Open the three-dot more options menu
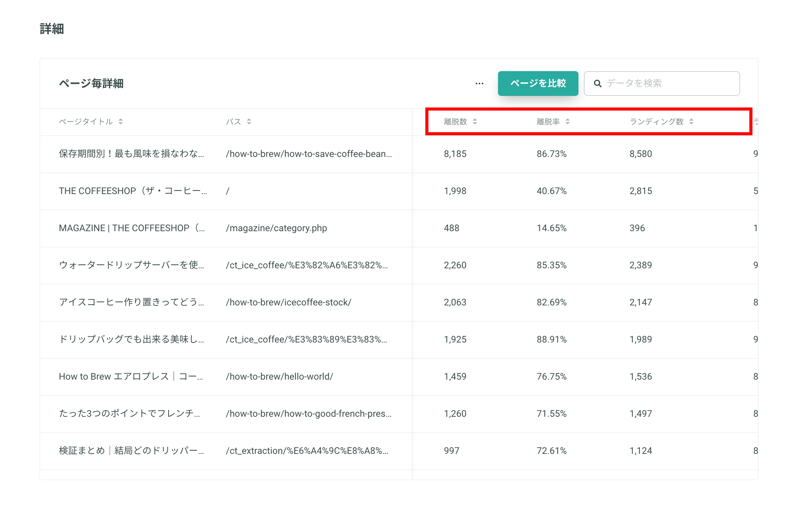Viewport: 812px width, 508px height. [x=479, y=84]
